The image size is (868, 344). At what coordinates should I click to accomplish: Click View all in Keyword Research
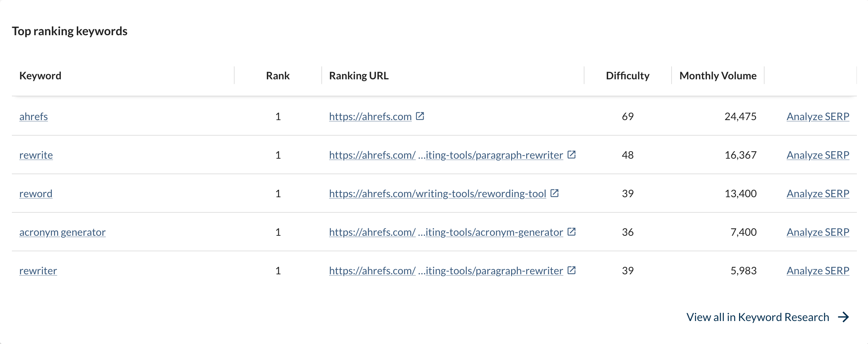tap(758, 317)
